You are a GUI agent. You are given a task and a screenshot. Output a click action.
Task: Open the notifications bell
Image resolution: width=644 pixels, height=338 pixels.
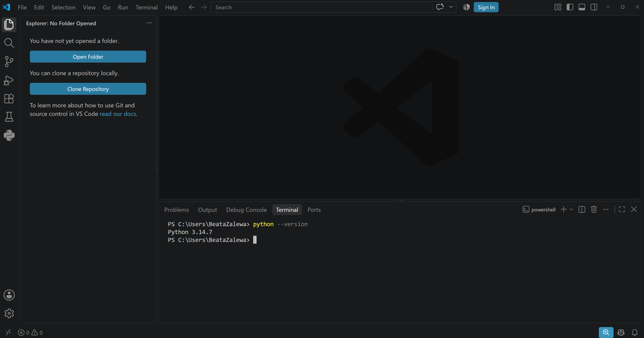point(635,332)
